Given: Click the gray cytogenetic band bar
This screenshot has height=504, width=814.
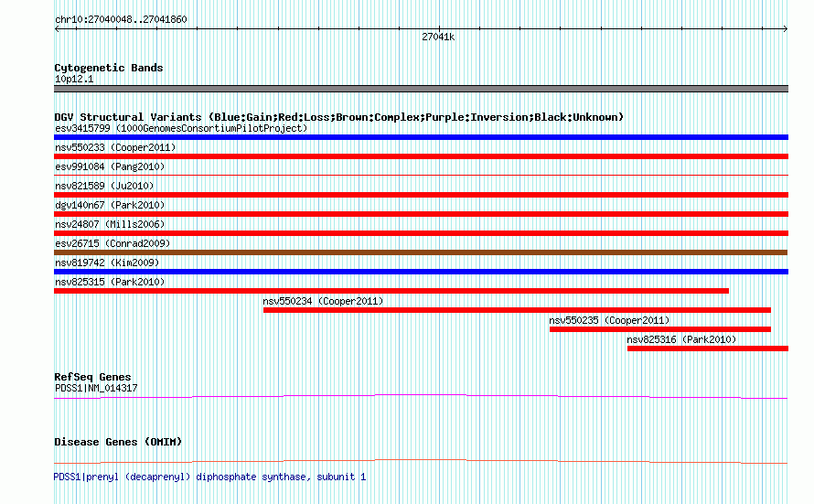Looking at the screenshot, I should coord(421,89).
